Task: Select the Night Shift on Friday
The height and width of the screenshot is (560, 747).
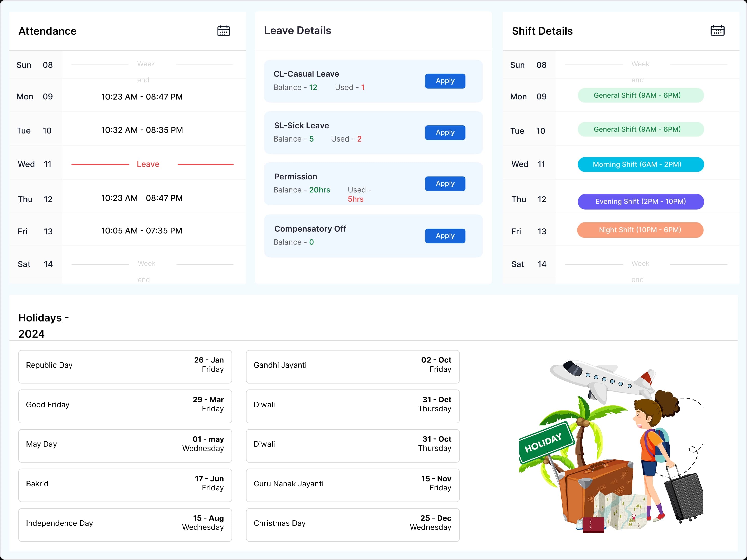Action: point(640,230)
